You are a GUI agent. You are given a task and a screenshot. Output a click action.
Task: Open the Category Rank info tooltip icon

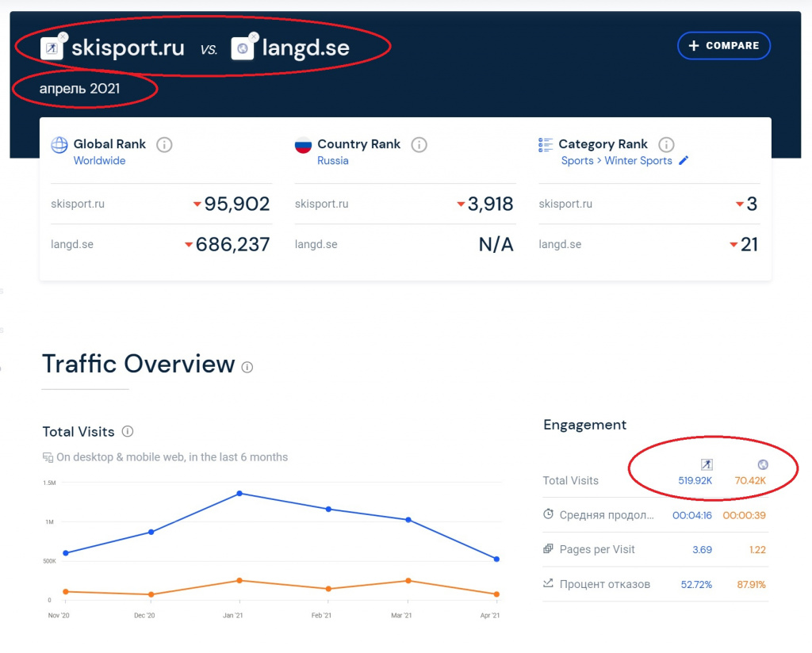pyautogui.click(x=666, y=144)
